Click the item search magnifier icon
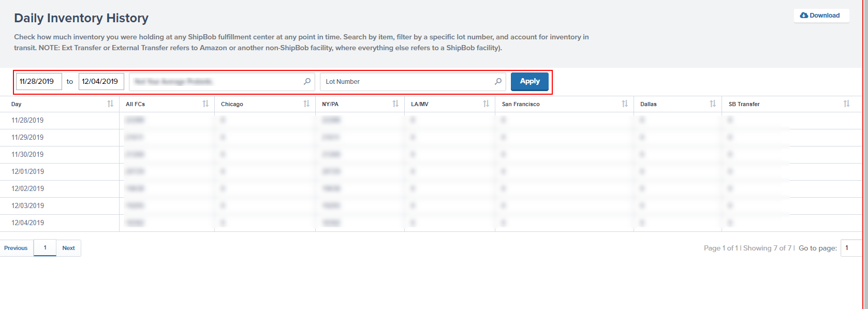 (x=307, y=81)
